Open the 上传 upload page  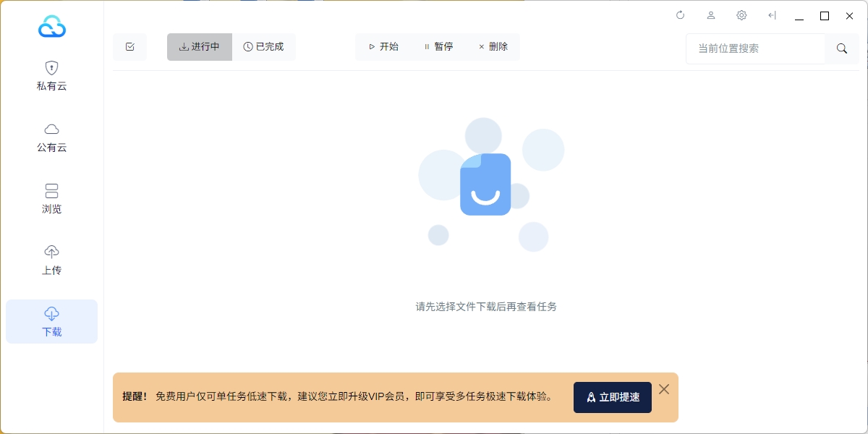pos(51,260)
